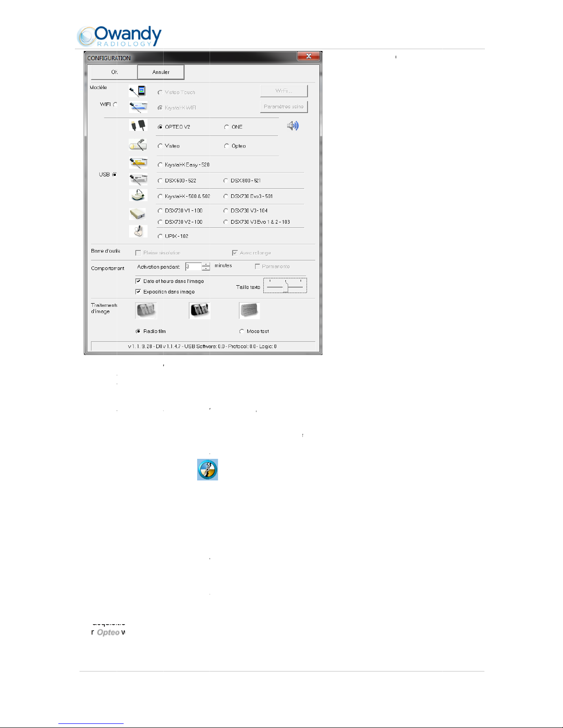Screen dimensions: 563x728
Task: Select the Visteo Touch radio option
Action: click(x=176, y=92)
